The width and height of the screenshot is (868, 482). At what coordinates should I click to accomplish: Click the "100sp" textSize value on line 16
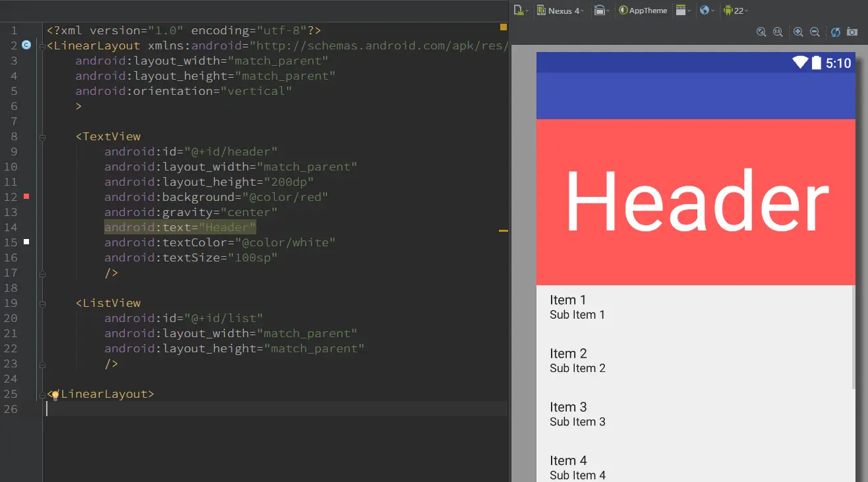coord(252,257)
